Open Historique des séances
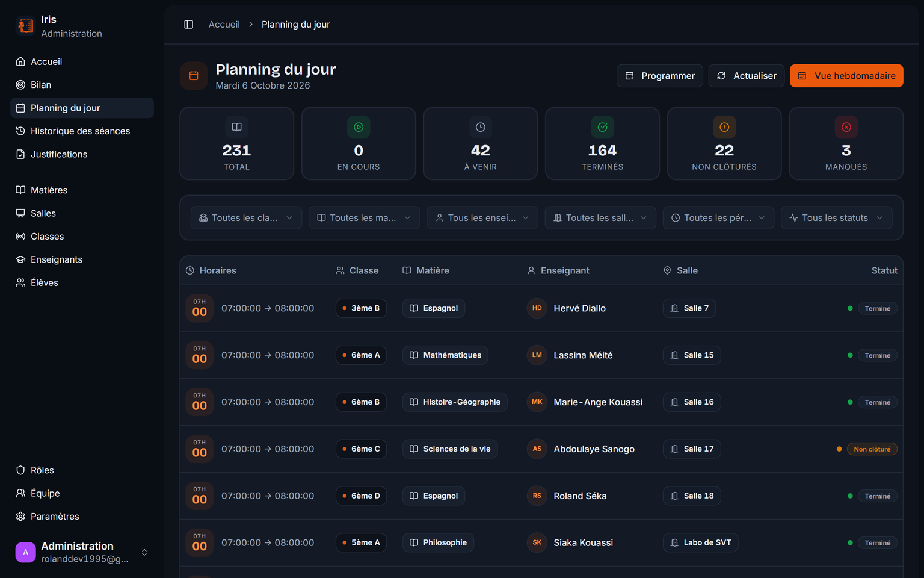Viewport: 924px width, 578px height. click(82, 131)
